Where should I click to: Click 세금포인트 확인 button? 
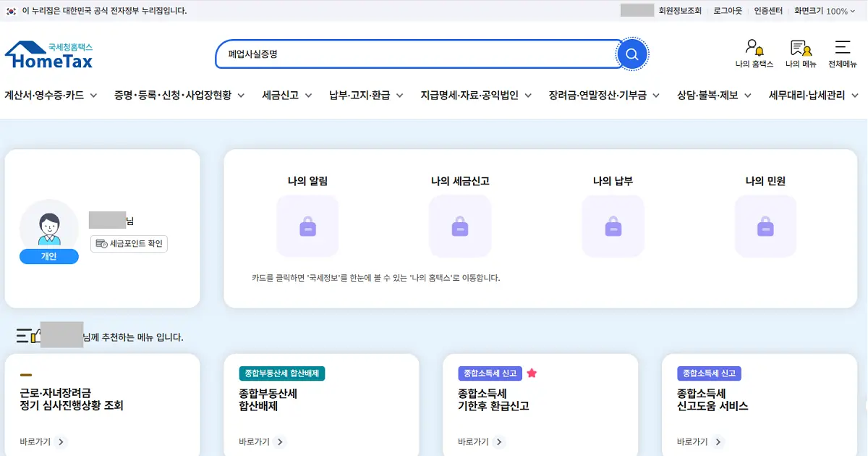[129, 244]
